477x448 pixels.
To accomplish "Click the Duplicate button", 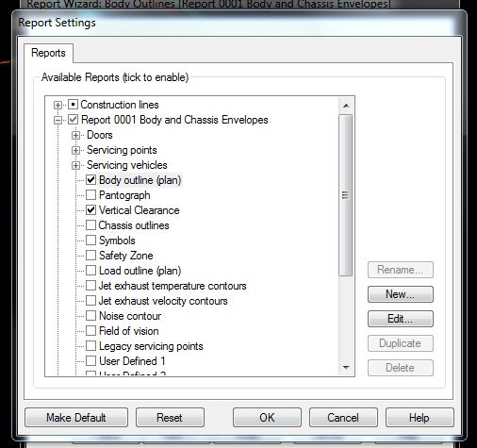I will click(401, 343).
